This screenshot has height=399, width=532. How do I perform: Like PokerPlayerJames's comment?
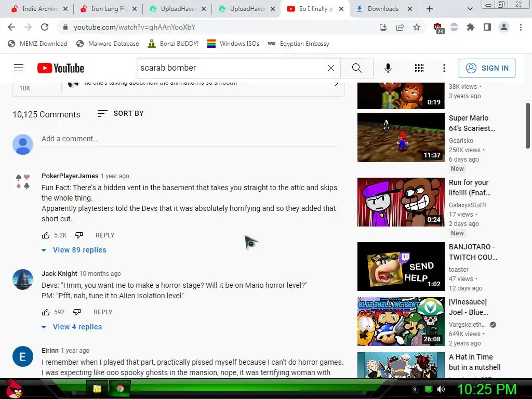point(46,235)
